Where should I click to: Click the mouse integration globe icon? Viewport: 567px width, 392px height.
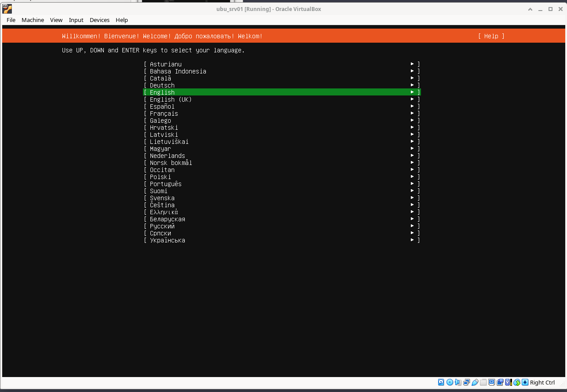[x=517, y=382]
